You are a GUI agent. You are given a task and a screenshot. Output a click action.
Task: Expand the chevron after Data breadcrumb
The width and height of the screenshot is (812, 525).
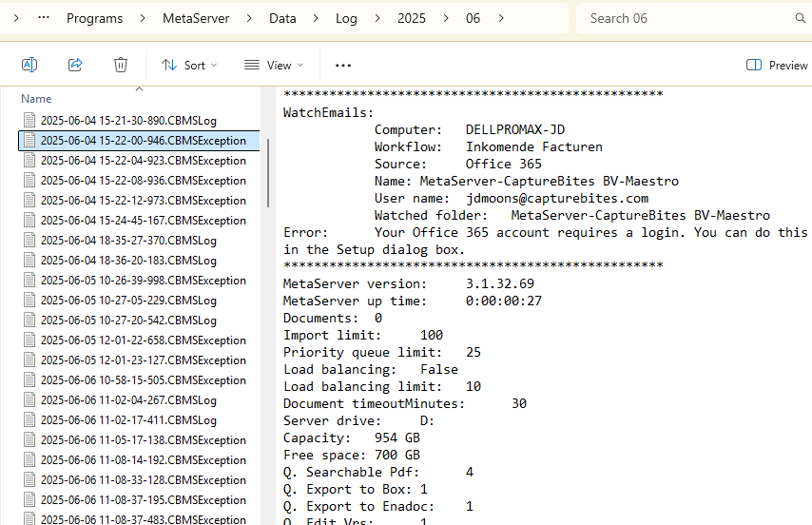316,18
